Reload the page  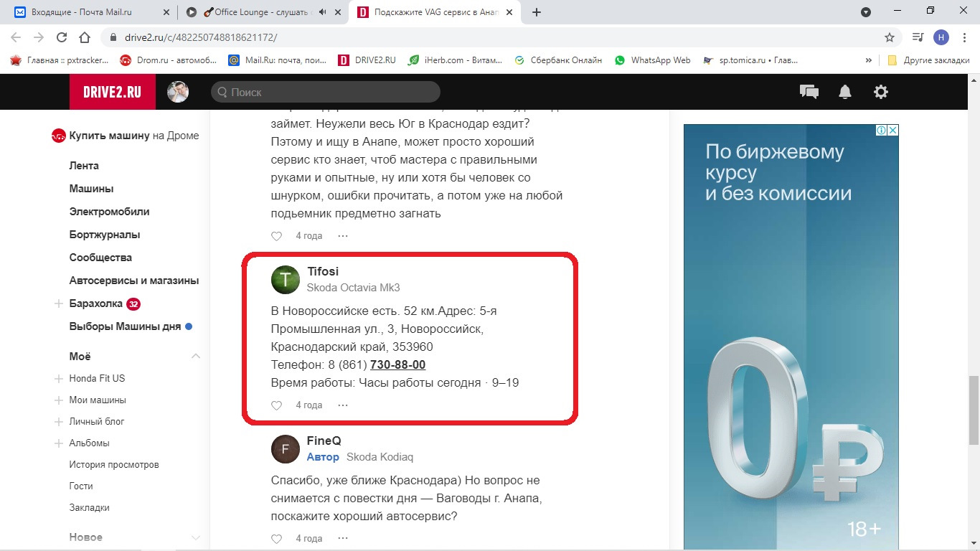62,37
